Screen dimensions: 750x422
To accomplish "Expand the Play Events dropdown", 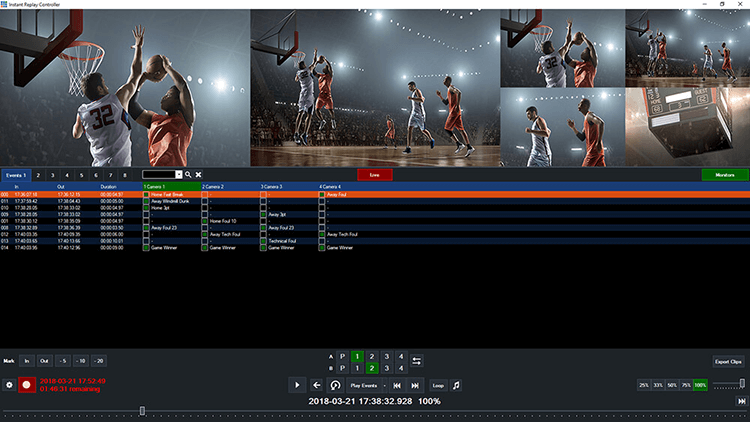I will [x=383, y=385].
